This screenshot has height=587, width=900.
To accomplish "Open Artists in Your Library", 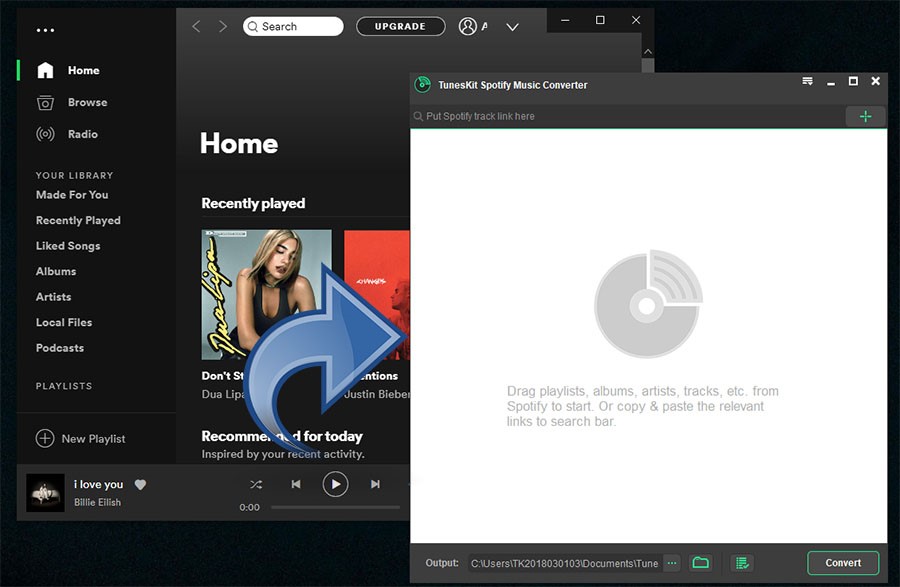I will [x=53, y=297].
